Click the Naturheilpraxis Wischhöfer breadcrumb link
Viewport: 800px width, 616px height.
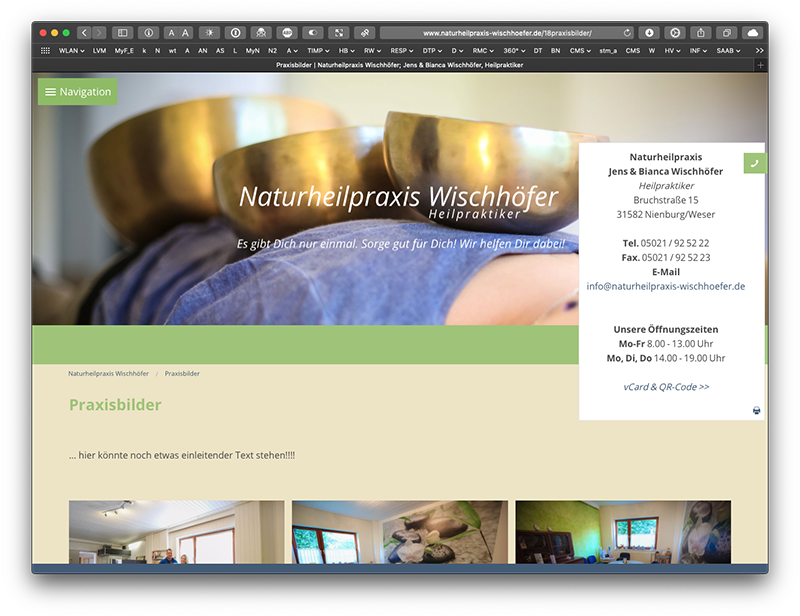point(108,374)
